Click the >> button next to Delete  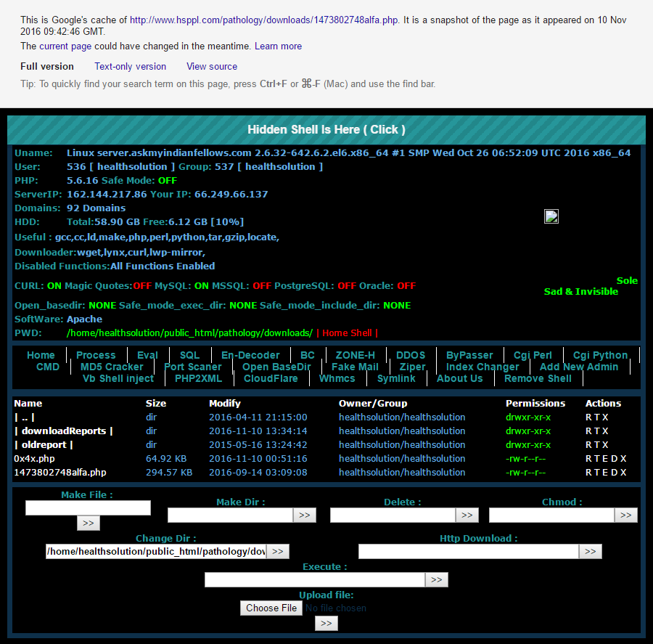click(x=467, y=515)
